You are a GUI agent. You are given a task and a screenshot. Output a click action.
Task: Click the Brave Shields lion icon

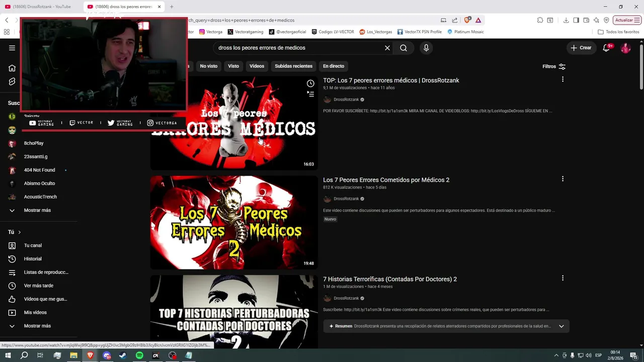pos(467,20)
